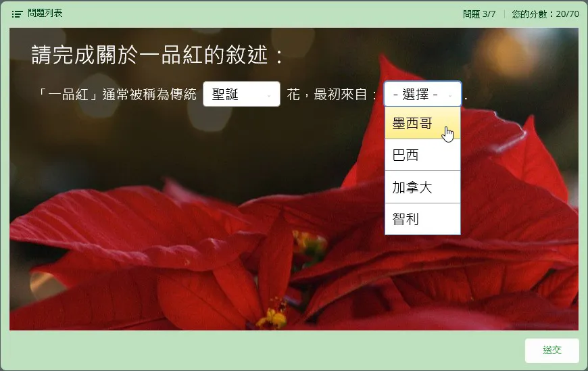Click the 問題 3/7 progress indicator
This screenshot has height=371, width=588.
pyautogui.click(x=479, y=14)
